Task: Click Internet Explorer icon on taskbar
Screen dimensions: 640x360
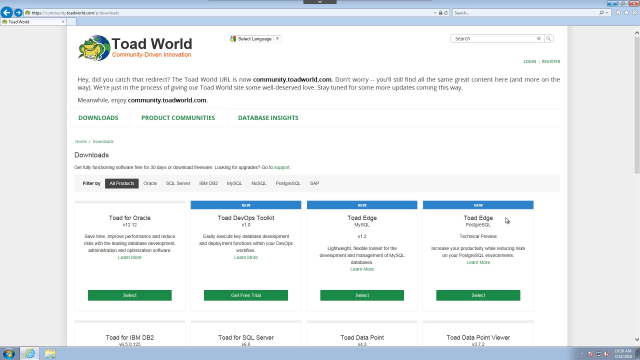Action: [x=29, y=353]
